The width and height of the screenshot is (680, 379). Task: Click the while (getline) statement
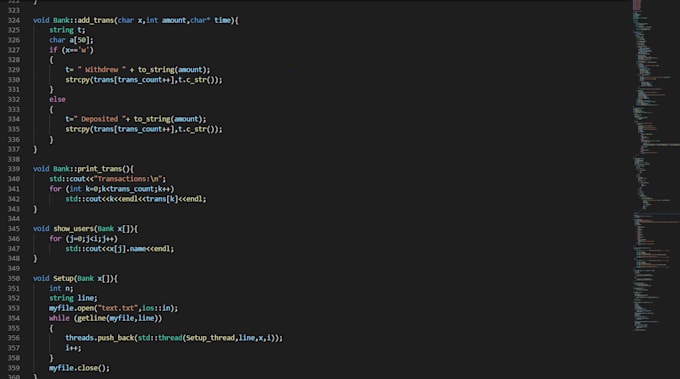click(105, 318)
